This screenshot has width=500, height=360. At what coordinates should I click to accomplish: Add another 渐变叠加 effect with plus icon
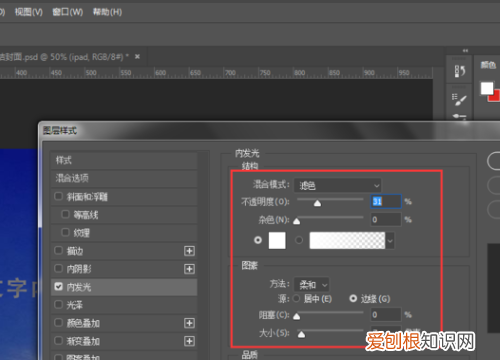coord(189,341)
